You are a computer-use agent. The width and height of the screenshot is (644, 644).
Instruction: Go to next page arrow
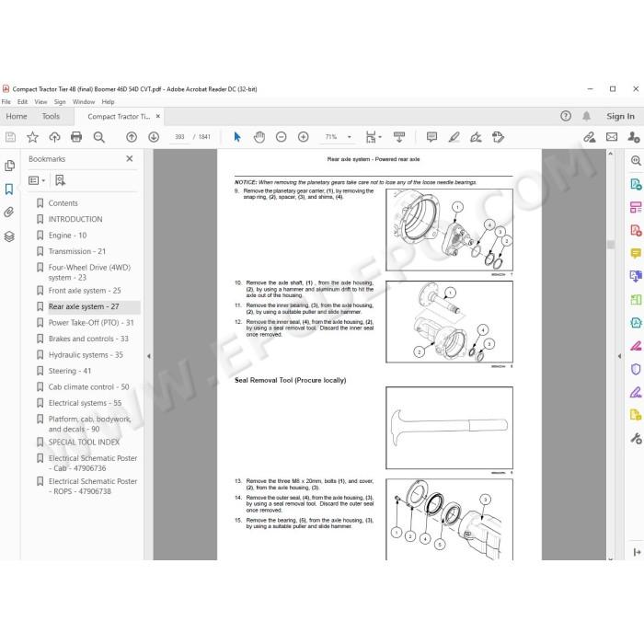(x=154, y=137)
